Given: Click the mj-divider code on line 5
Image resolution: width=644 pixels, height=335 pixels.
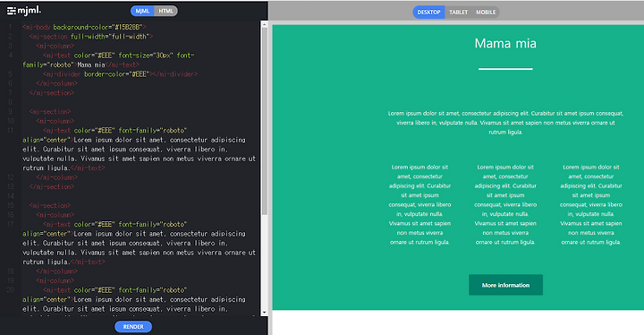Looking at the screenshot, I should 120,74.
